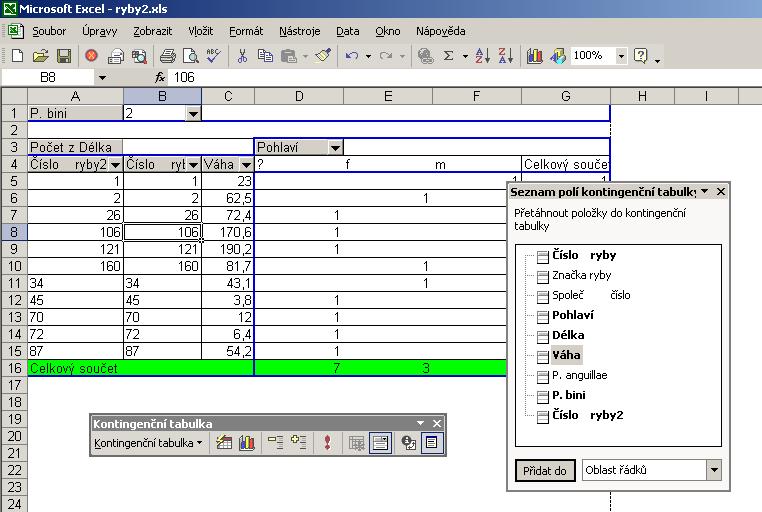This screenshot has width=762, height=512.
Task: Open the Oblast řádků area dropdown
Action: [x=714, y=470]
